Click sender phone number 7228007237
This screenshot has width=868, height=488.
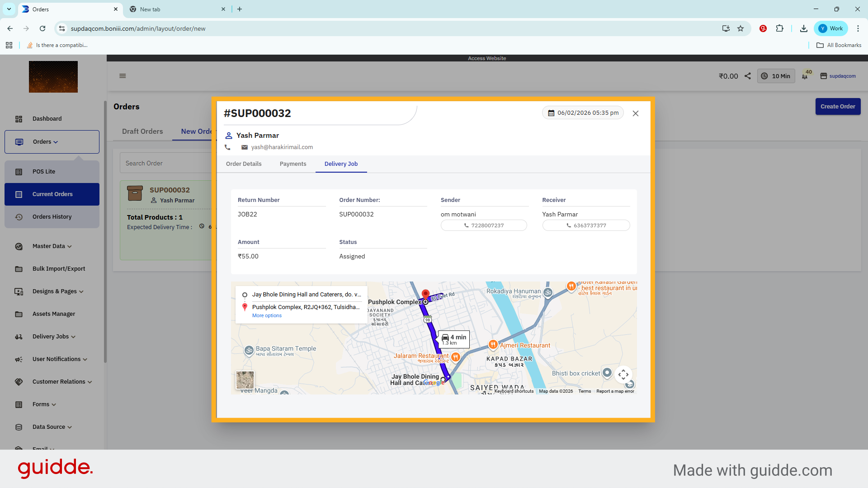coord(484,225)
